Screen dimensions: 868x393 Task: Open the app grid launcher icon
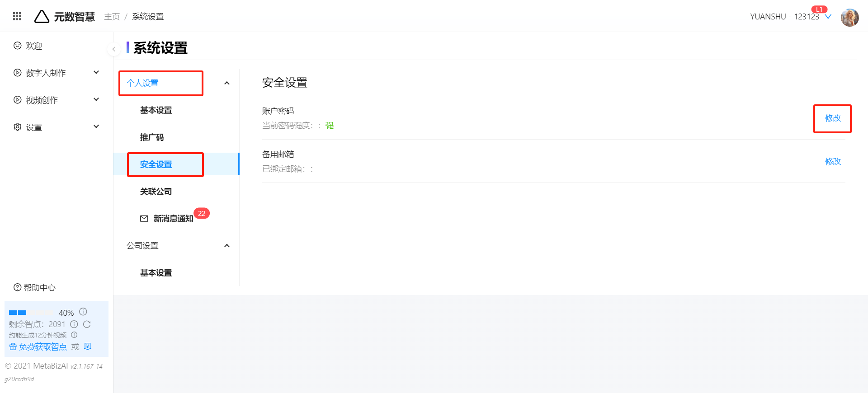[x=17, y=16]
